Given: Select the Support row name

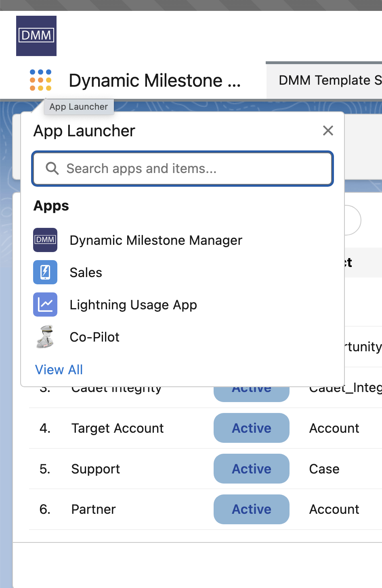Looking at the screenshot, I should point(96,469).
